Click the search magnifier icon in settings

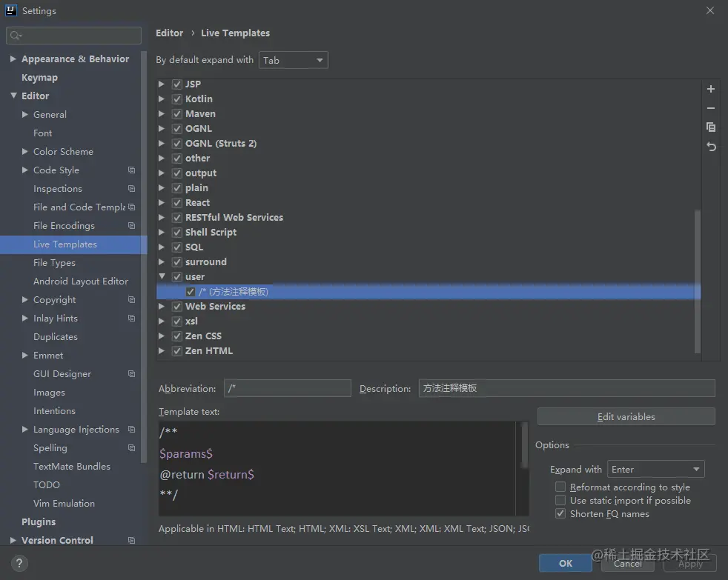(x=16, y=36)
